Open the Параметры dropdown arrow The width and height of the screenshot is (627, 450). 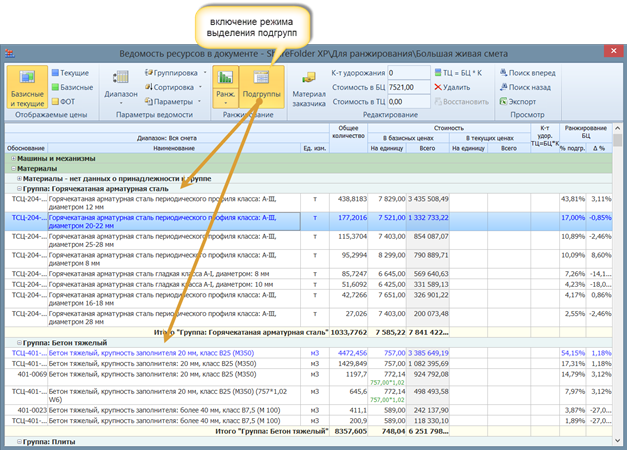(x=199, y=102)
